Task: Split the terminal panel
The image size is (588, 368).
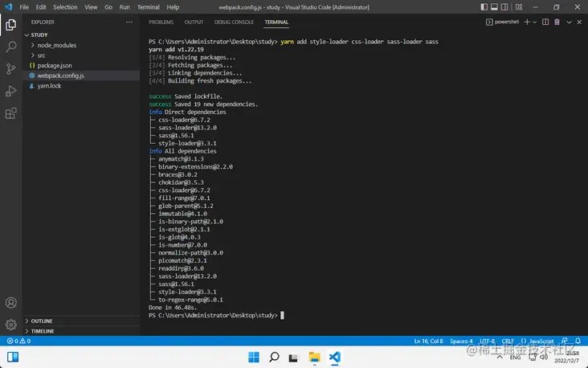Action: coord(545,22)
